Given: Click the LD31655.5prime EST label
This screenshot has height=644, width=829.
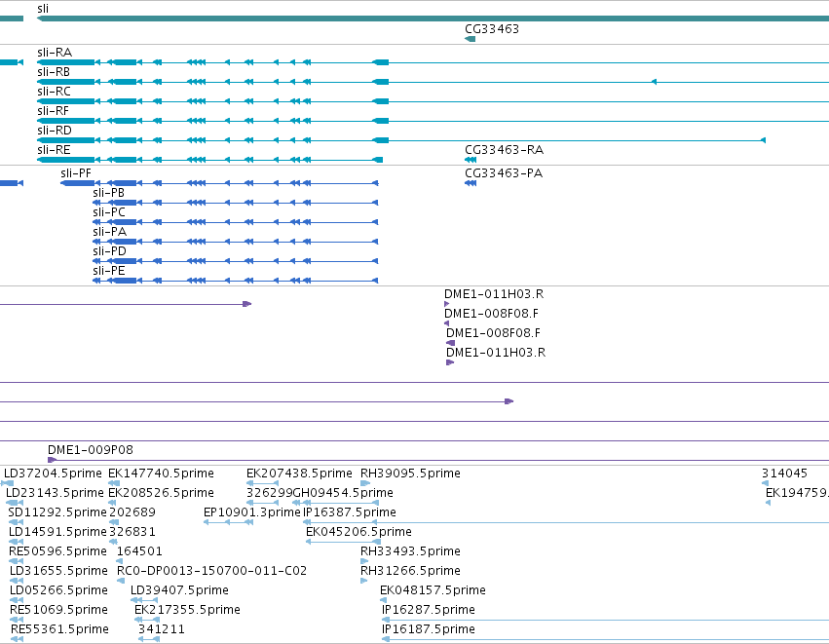Looking at the screenshot, I should coord(58,572).
